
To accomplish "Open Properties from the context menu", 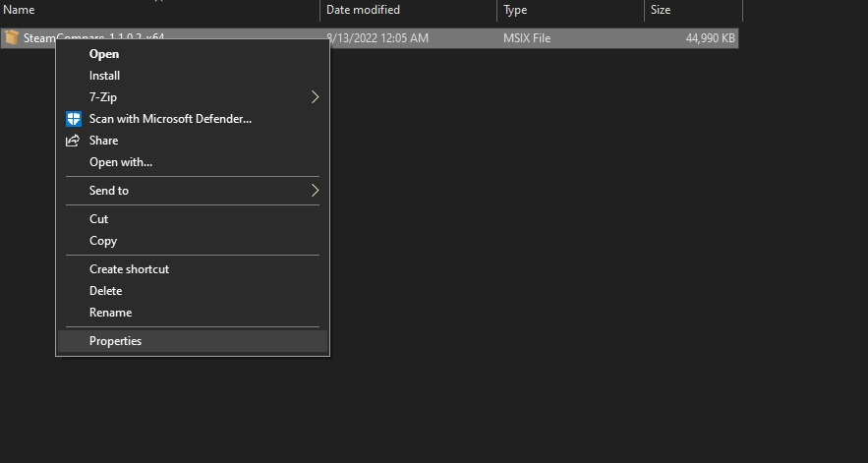I will (x=193, y=341).
